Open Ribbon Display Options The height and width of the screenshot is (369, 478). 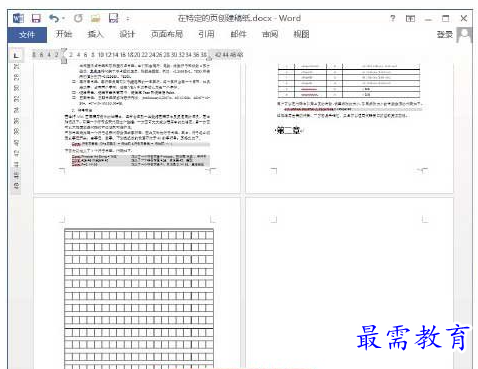pos(410,18)
